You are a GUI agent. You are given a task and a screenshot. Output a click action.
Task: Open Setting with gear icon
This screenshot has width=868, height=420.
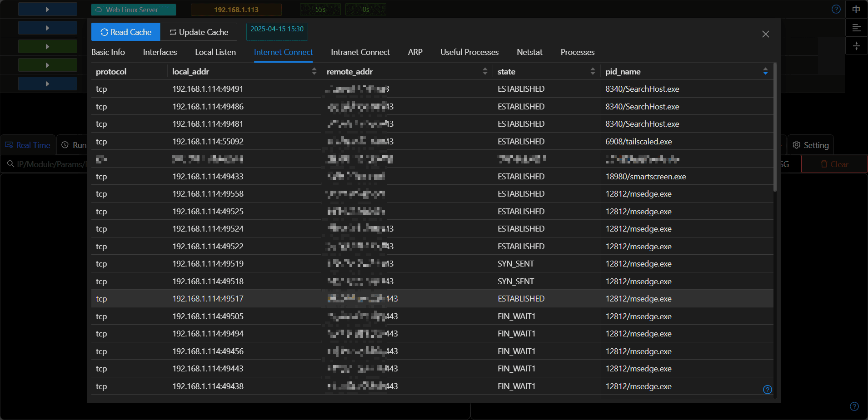[811, 145]
